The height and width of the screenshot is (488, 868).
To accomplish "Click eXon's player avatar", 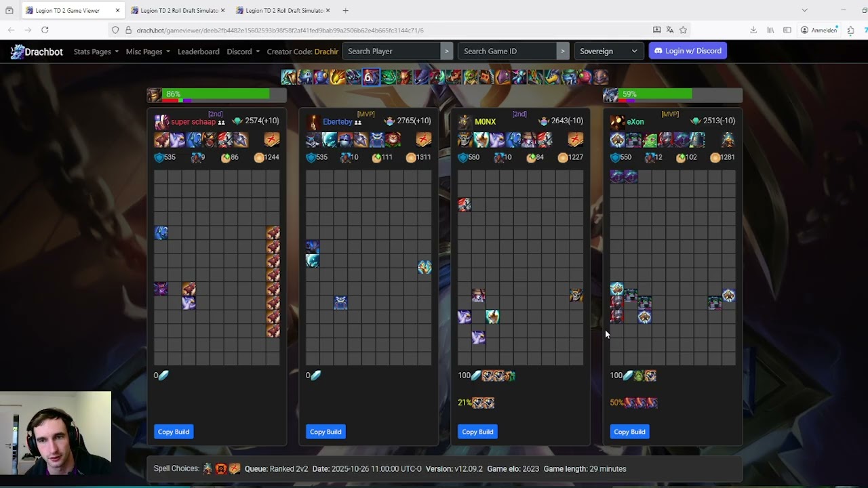I will pyautogui.click(x=617, y=122).
